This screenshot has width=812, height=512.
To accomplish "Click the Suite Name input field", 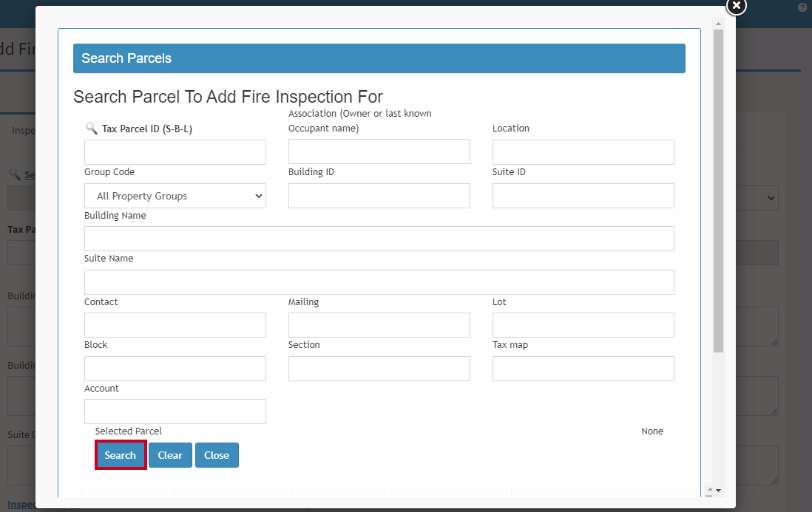I will tap(379, 282).
